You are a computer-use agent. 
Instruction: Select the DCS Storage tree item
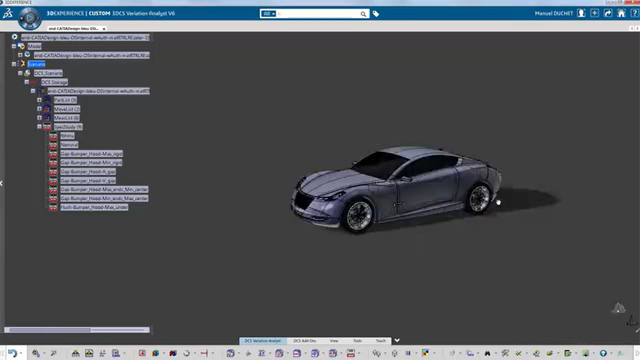pyautogui.click(x=54, y=82)
